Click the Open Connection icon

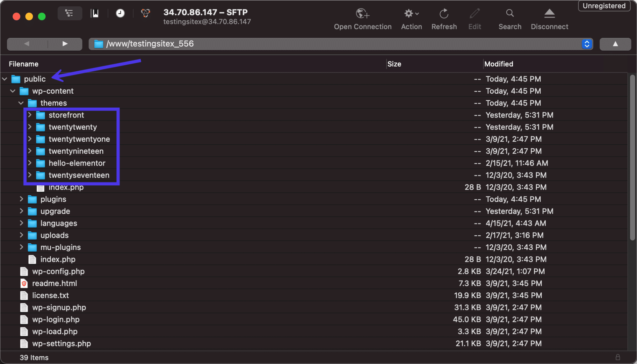[362, 13]
